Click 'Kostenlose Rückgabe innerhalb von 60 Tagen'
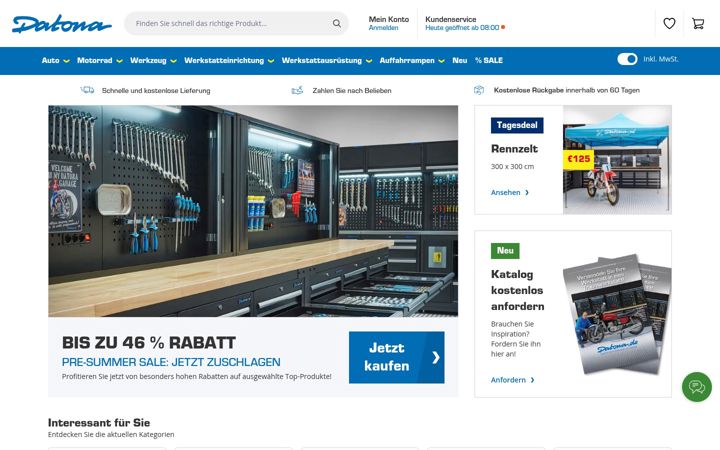 click(567, 90)
